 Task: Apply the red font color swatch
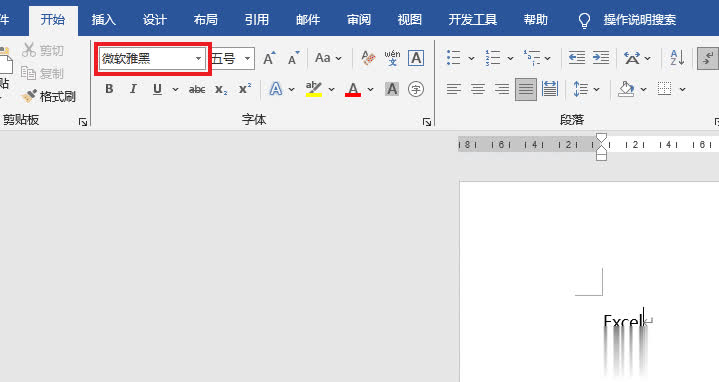(x=353, y=89)
